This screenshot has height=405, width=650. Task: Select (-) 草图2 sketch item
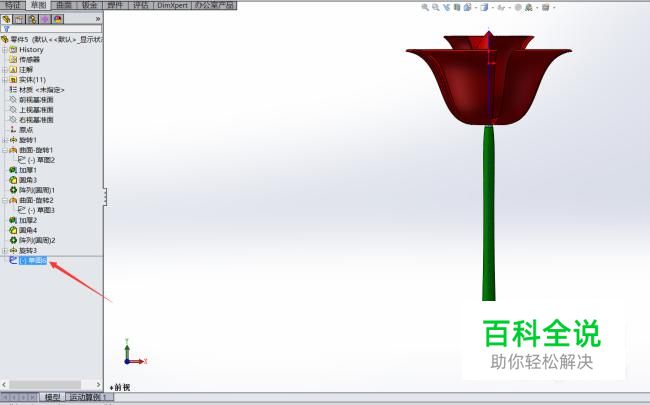[36, 160]
